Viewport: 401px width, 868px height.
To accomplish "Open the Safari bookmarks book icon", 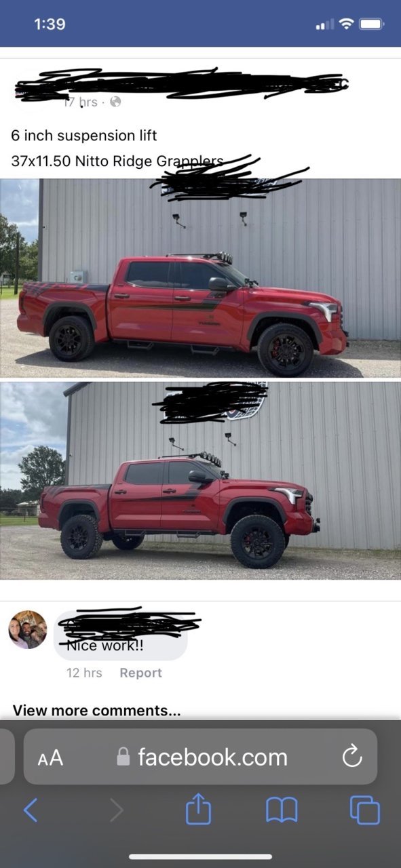I will click(x=282, y=810).
